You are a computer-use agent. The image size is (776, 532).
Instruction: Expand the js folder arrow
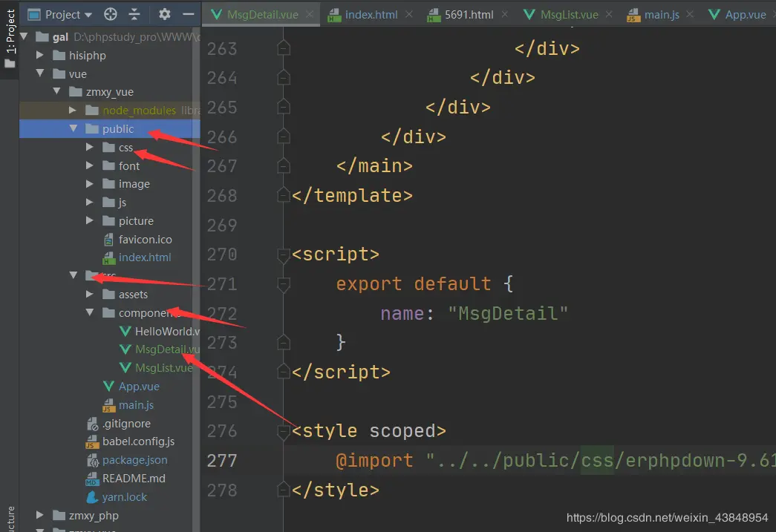[90, 202]
